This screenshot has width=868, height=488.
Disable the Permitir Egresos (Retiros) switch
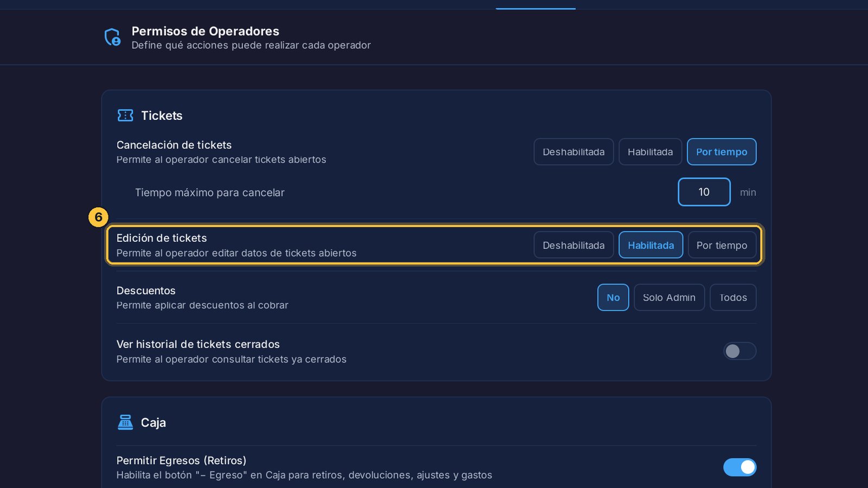click(x=739, y=467)
